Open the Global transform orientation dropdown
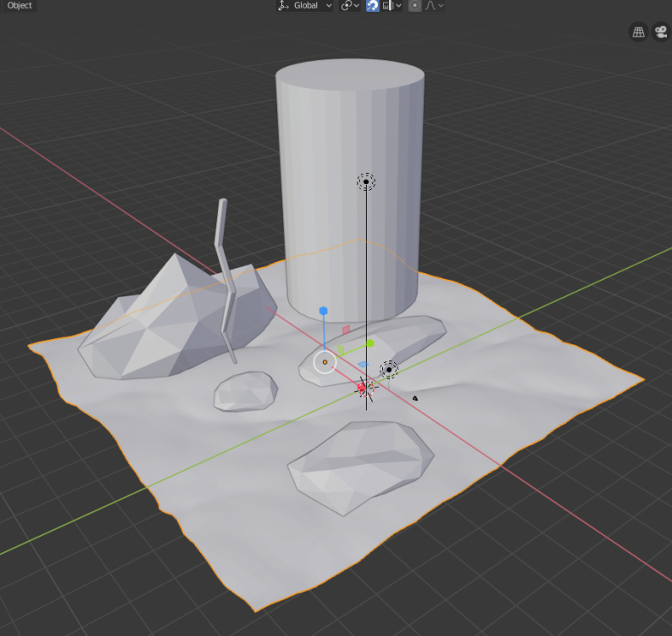Image resolution: width=672 pixels, height=636 pixels. [x=305, y=6]
